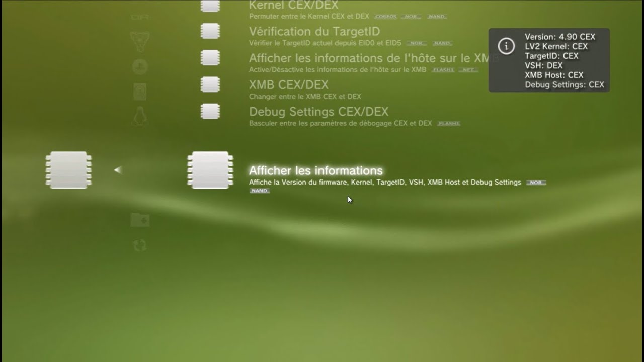Click description 'Changer entre le XMB CEX et DEX'
Viewport: 644px width, 362px height.
click(x=305, y=96)
